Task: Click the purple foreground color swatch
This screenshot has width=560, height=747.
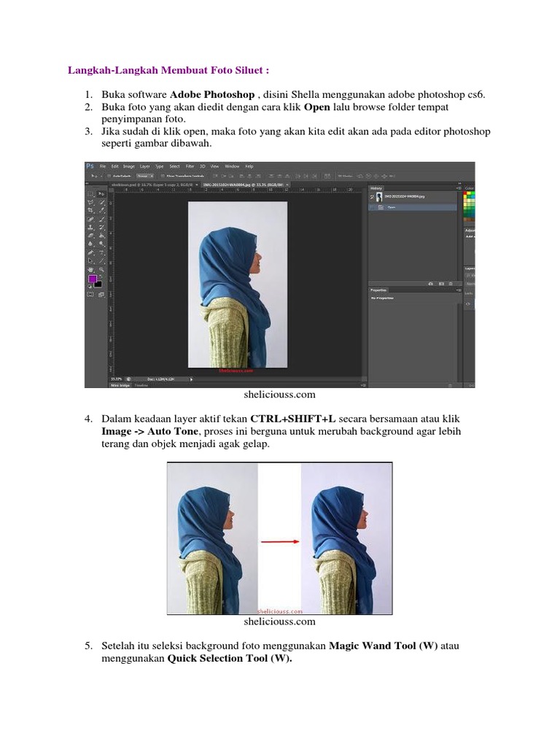Action: pos(93,279)
